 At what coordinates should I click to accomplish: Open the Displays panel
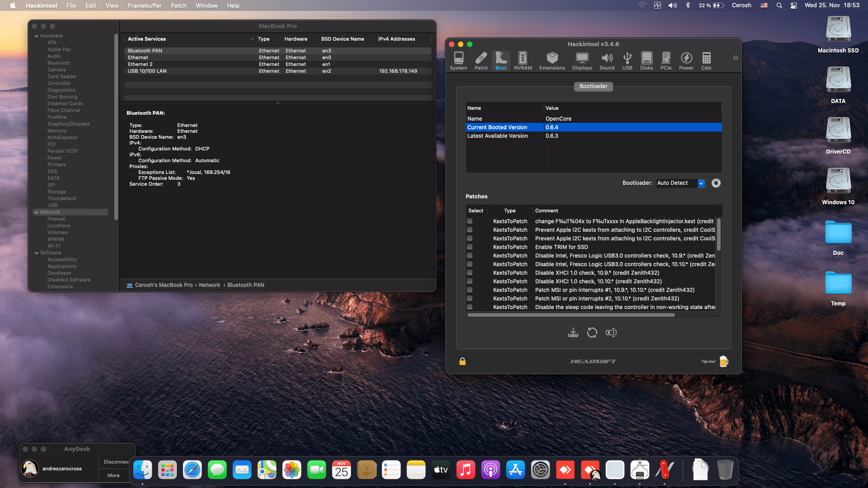pyautogui.click(x=581, y=61)
